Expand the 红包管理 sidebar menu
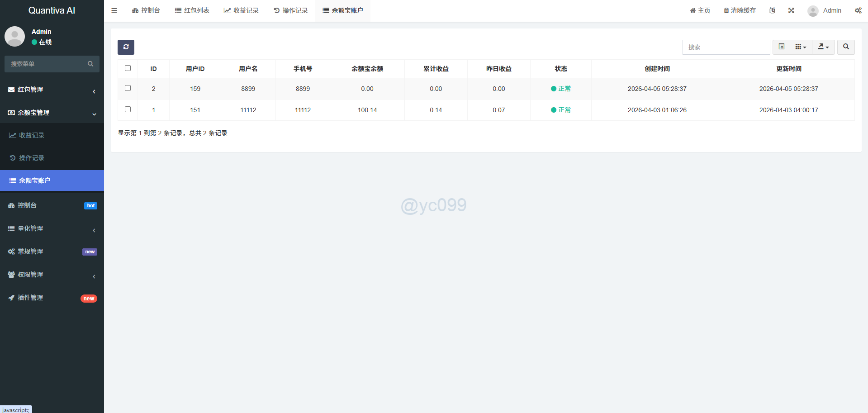 pyautogui.click(x=52, y=90)
